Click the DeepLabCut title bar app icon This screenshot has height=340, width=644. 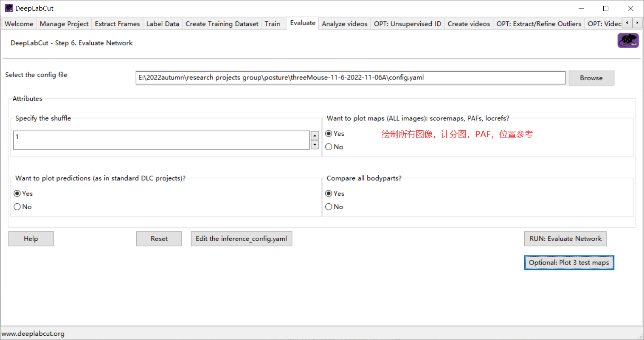pos(9,8)
